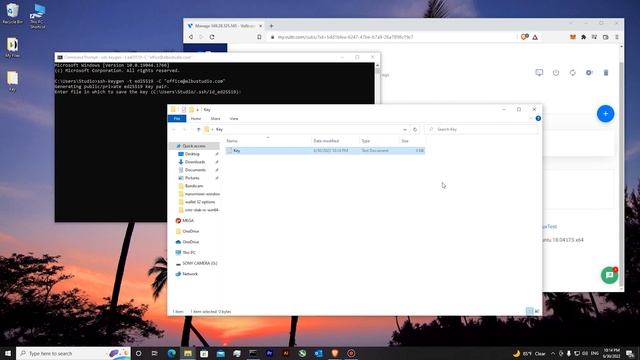Open the View ribbon tab in File Explorer

pos(234,118)
